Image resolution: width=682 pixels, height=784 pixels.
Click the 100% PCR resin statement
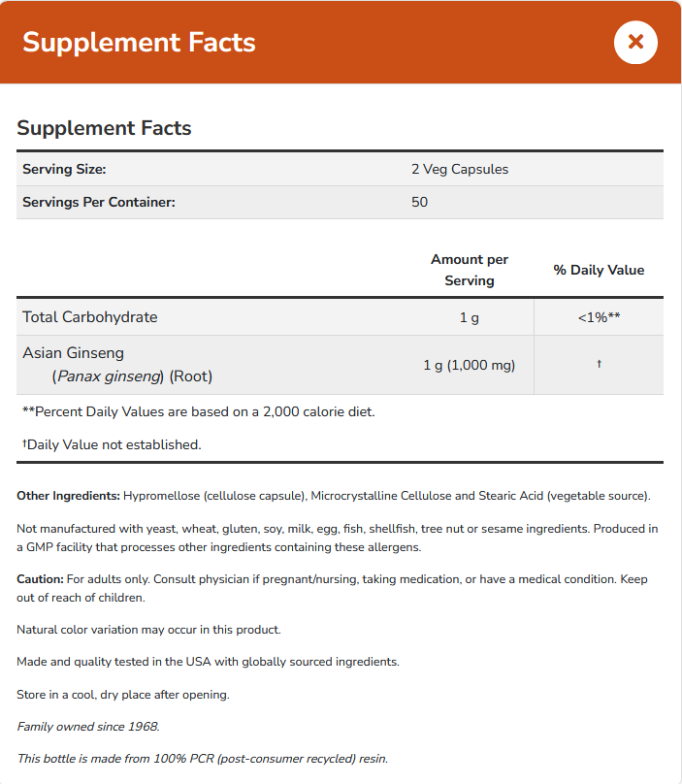202,759
